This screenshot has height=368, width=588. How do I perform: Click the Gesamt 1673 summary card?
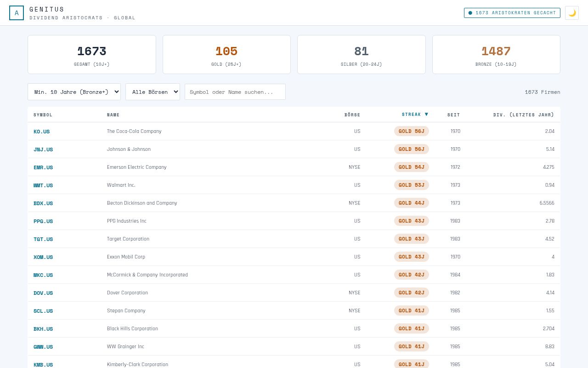tap(92, 54)
